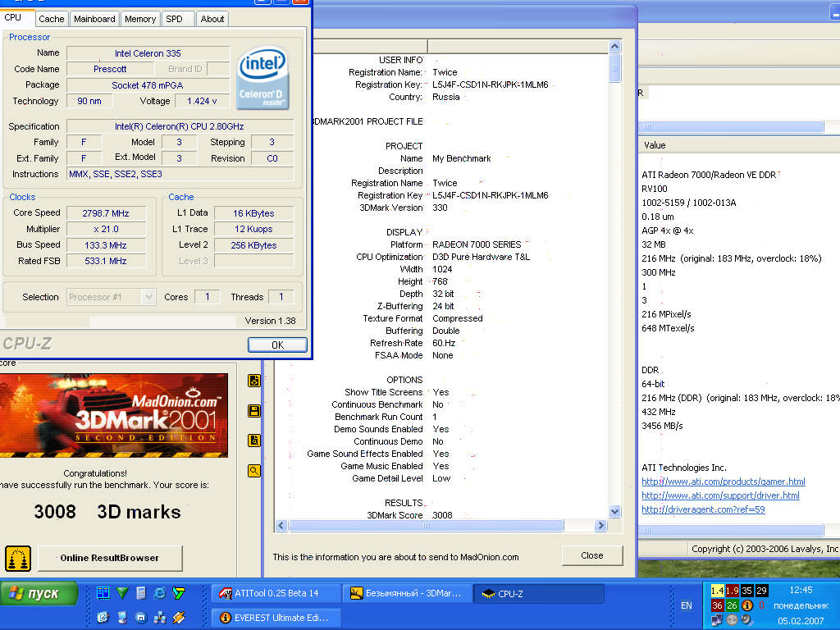840x630 pixels.
Task: Click the 3DMark info scroll up arrow
Action: tap(615, 46)
